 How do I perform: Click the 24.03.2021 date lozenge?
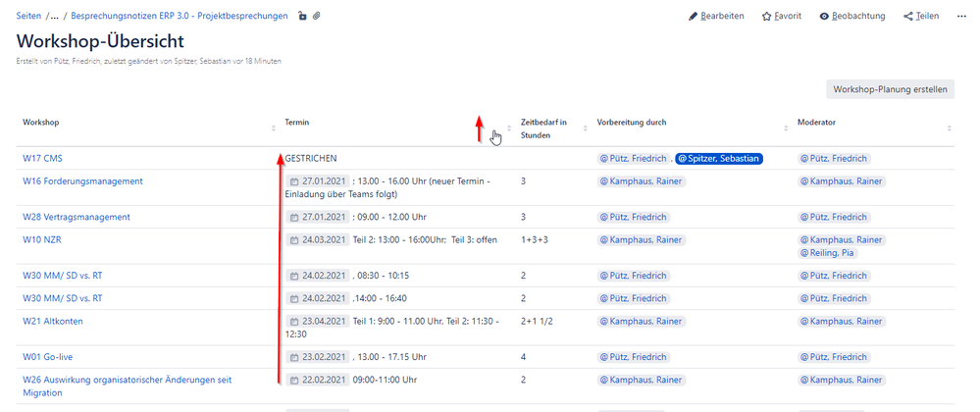coord(318,239)
